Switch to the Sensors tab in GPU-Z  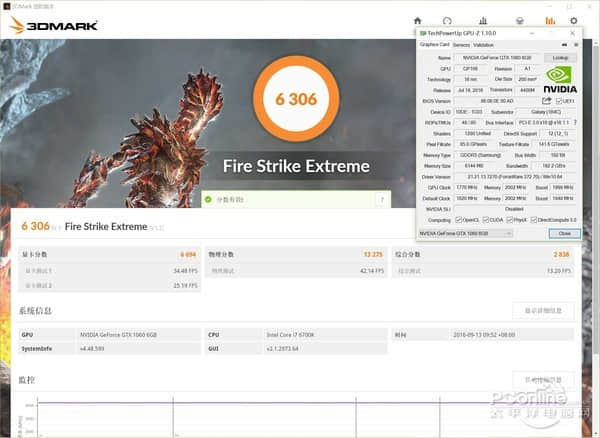[x=461, y=45]
